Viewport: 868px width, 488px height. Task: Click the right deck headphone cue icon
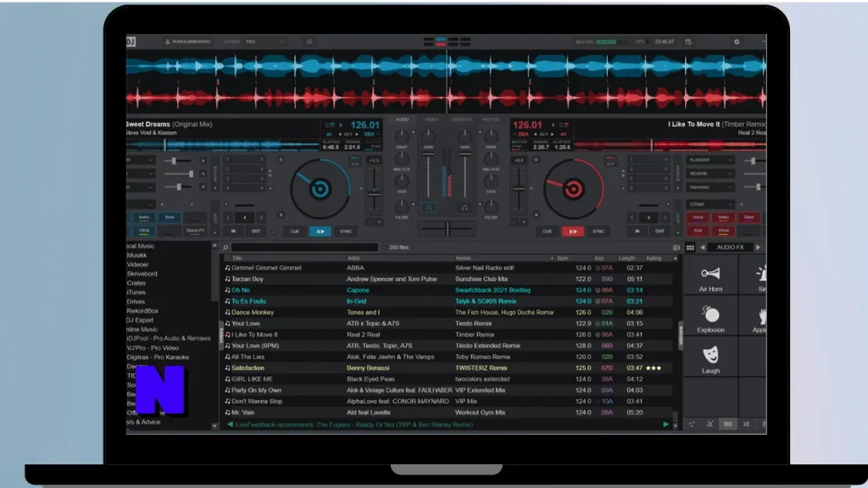pyautogui.click(x=465, y=208)
